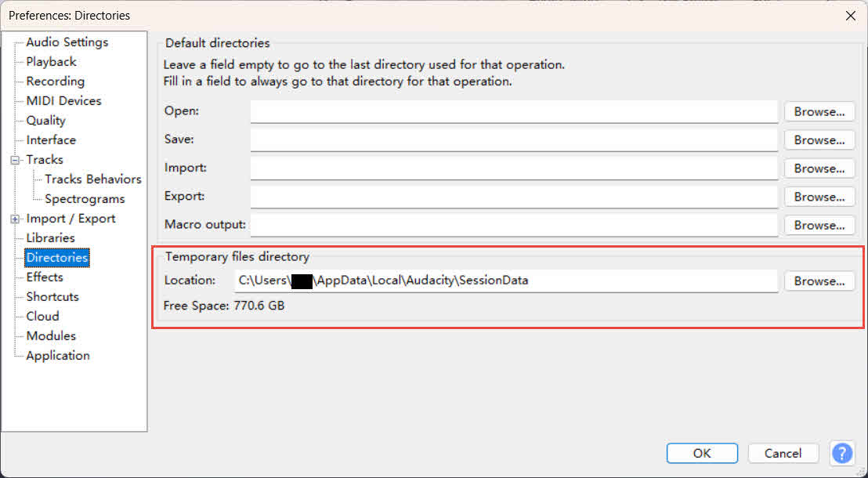Open the Recording preferences page
868x478 pixels.
click(x=56, y=81)
